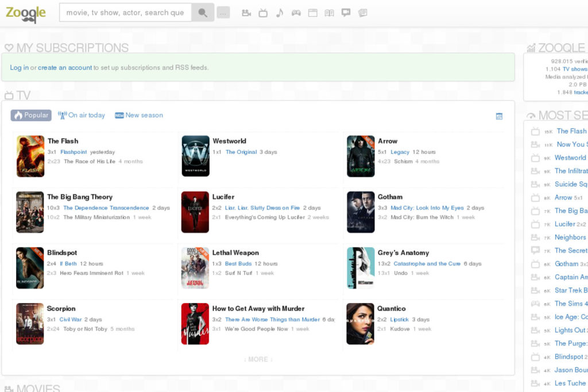Click The Big Bang Theory poster thumbnail
Screen dimensions: 588x392
click(x=30, y=212)
